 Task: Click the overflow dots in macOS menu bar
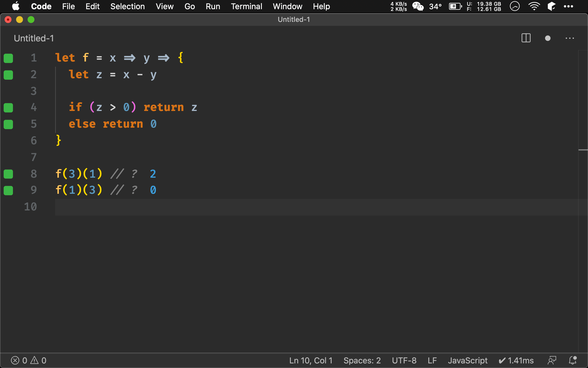(568, 6)
